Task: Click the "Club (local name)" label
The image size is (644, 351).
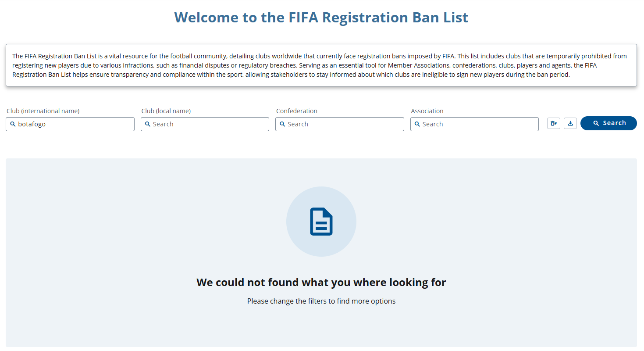Action: click(x=166, y=111)
